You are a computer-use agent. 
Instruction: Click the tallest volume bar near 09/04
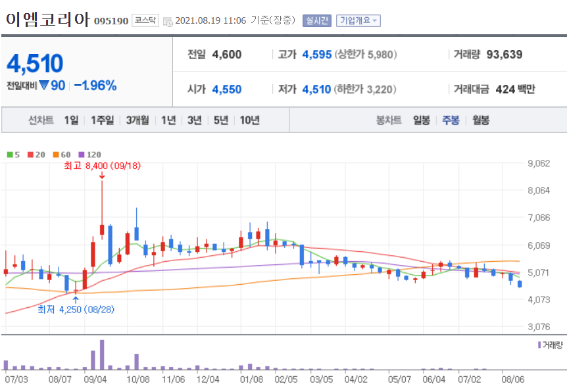(102, 355)
